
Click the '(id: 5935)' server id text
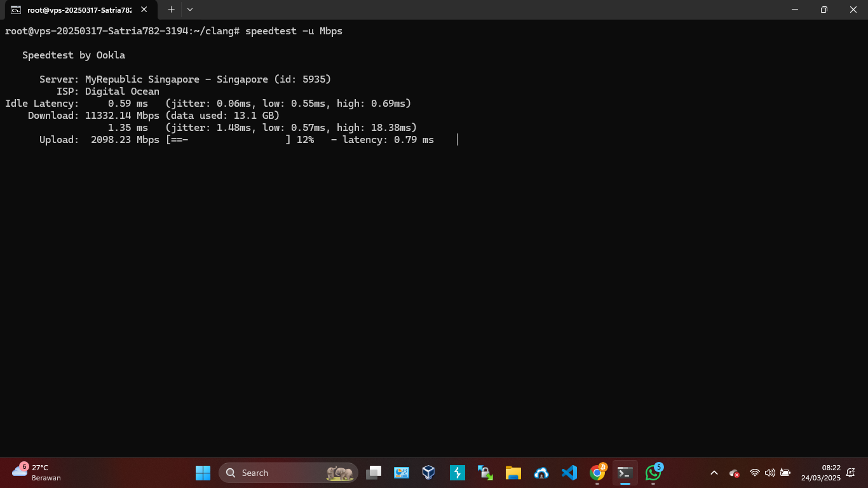coord(302,79)
